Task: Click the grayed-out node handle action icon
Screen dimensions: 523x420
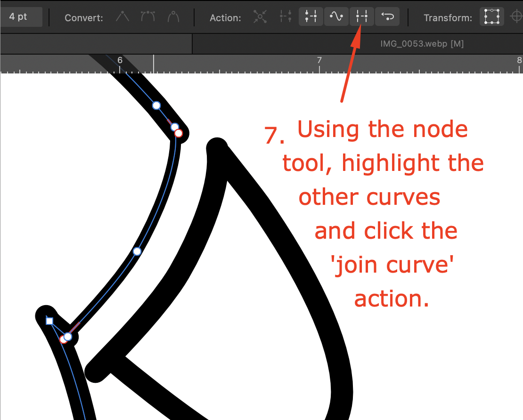Action: point(285,17)
